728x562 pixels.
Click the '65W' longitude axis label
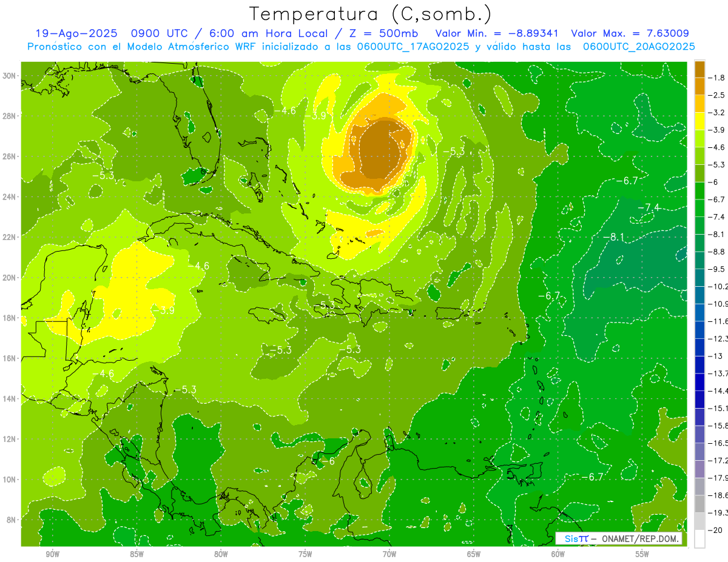point(474,554)
